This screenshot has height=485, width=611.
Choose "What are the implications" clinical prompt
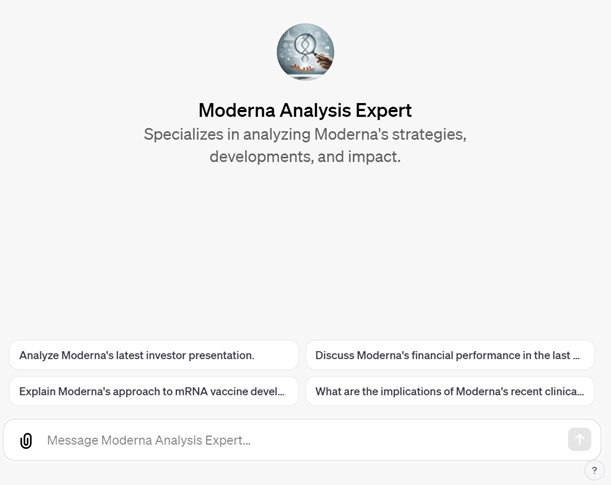click(450, 391)
